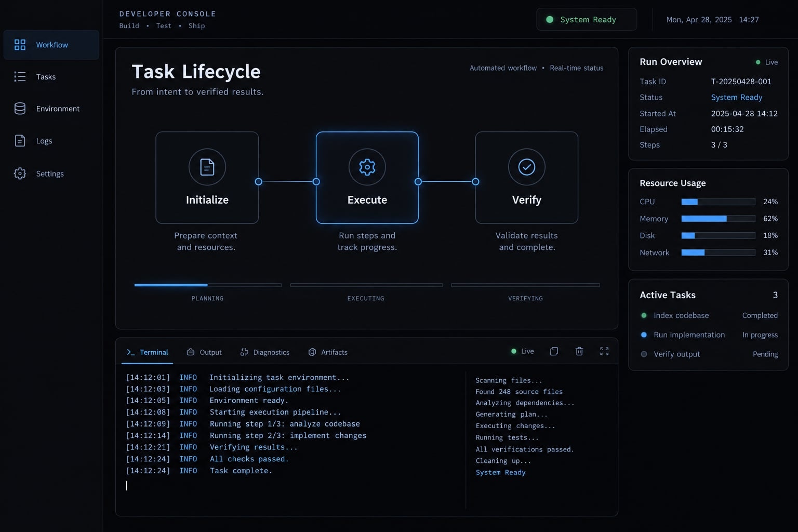Click the terminal input cursor line
The width and height of the screenshot is (798, 532).
[126, 485]
